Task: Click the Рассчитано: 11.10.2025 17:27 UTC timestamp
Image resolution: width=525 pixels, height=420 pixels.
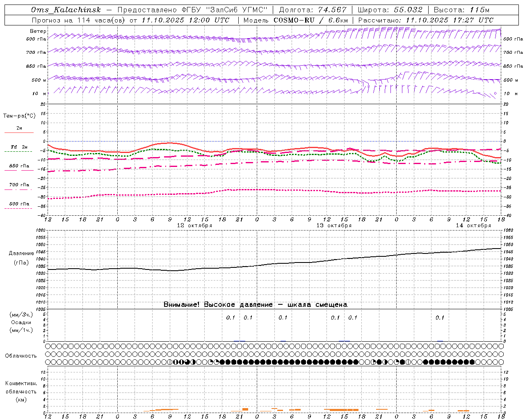Action: click(426, 20)
